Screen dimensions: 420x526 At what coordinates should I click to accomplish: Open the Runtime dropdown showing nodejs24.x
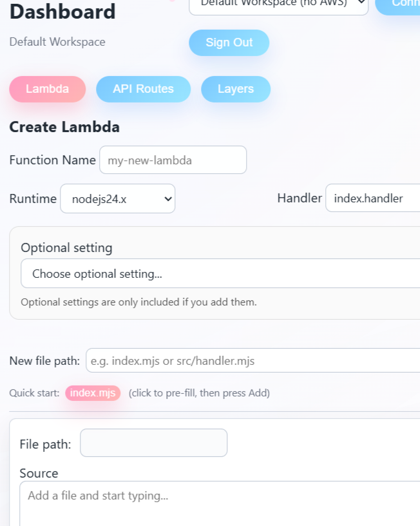coord(117,199)
